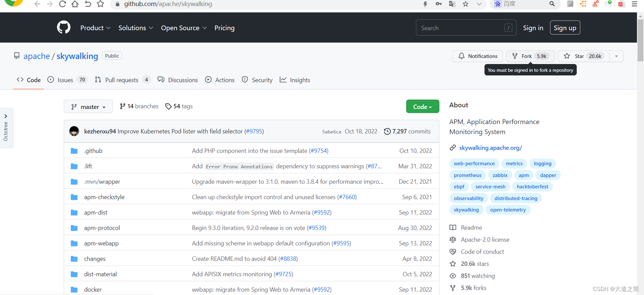The height and width of the screenshot is (295, 644).
Task: Expand the Open Source menu
Action: click(x=184, y=28)
